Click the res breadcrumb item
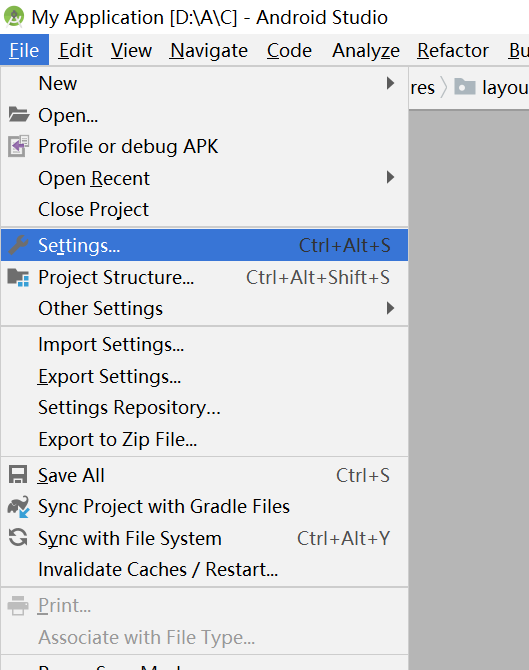The height and width of the screenshot is (670, 529). [423, 88]
